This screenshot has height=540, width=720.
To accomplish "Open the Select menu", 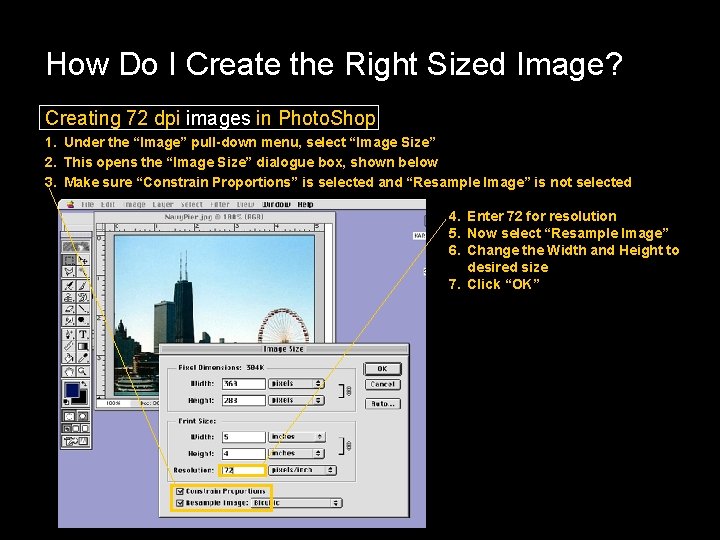I will (191, 204).
